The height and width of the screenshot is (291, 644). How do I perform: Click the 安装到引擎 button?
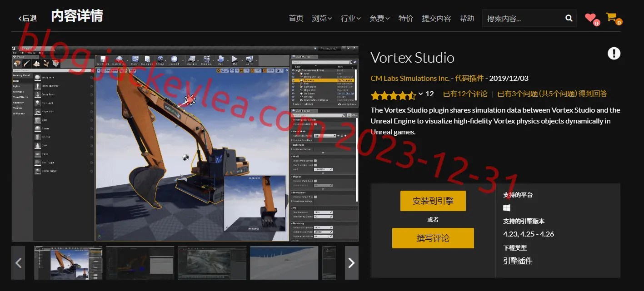[x=433, y=201]
